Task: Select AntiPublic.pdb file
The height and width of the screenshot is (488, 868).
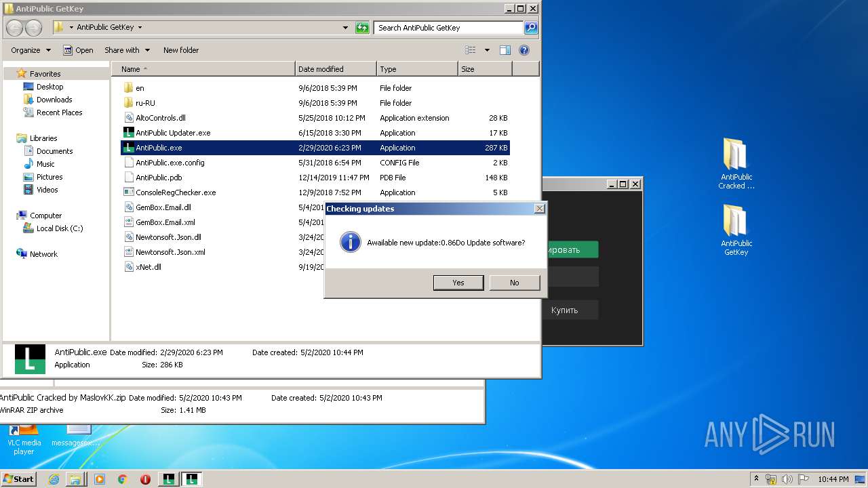Action: click(x=315, y=178)
